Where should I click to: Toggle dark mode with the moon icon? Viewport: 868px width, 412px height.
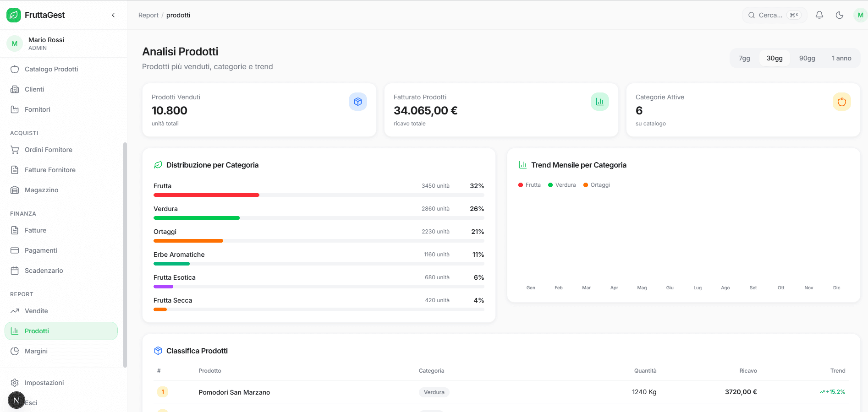(840, 15)
